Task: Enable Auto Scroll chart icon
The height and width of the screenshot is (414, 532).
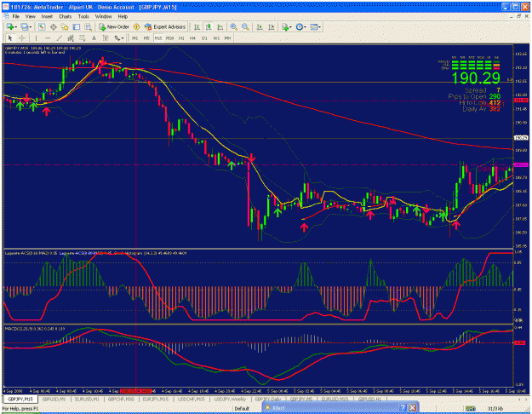Action: click(x=260, y=26)
